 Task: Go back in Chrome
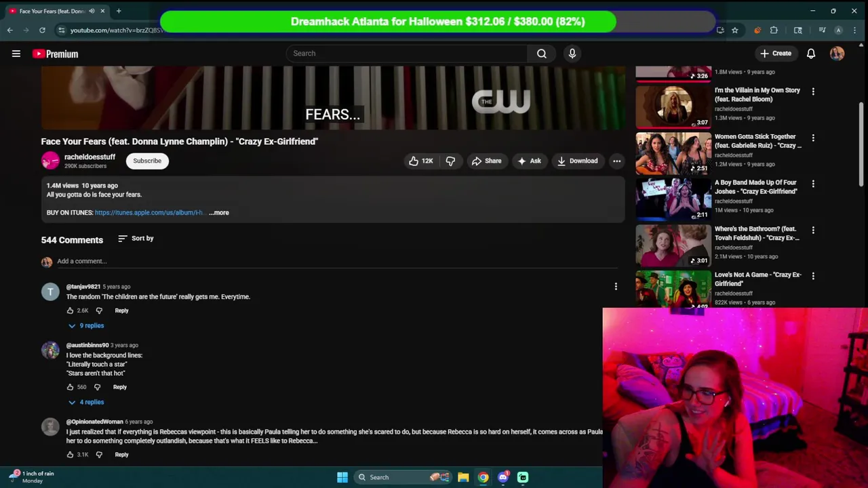9,30
